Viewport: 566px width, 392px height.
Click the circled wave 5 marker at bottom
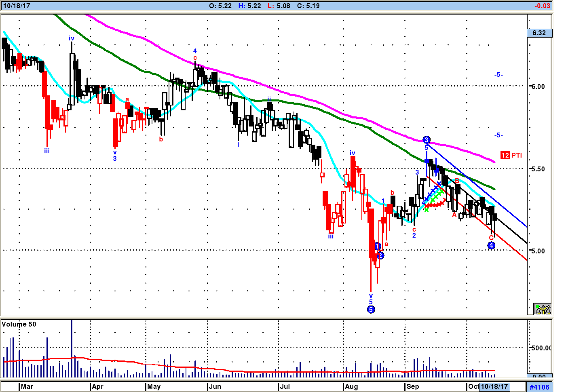pyautogui.click(x=371, y=310)
